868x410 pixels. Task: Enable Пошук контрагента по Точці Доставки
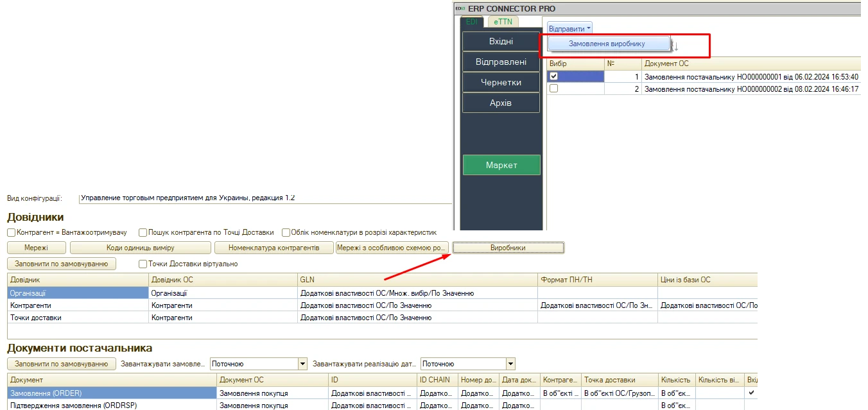(x=143, y=232)
